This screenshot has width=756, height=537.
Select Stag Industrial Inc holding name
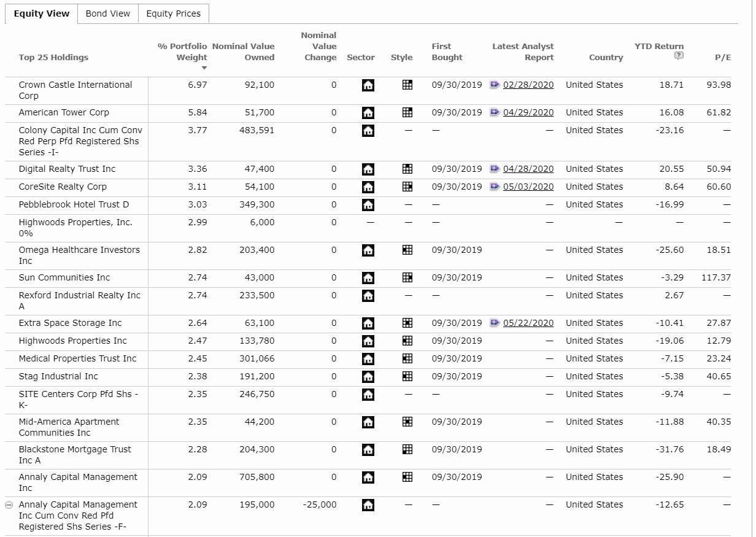58,376
